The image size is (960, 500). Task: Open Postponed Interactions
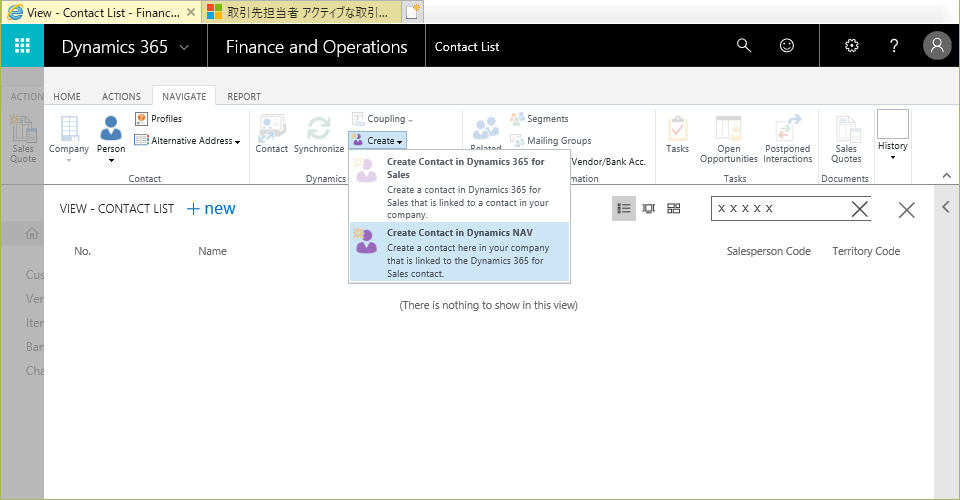pyautogui.click(x=787, y=140)
